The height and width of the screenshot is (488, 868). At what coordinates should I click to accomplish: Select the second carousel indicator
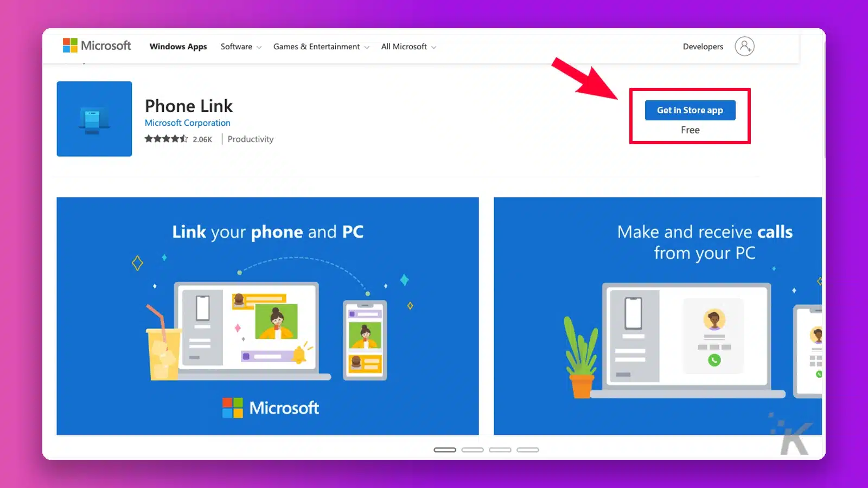pyautogui.click(x=473, y=450)
